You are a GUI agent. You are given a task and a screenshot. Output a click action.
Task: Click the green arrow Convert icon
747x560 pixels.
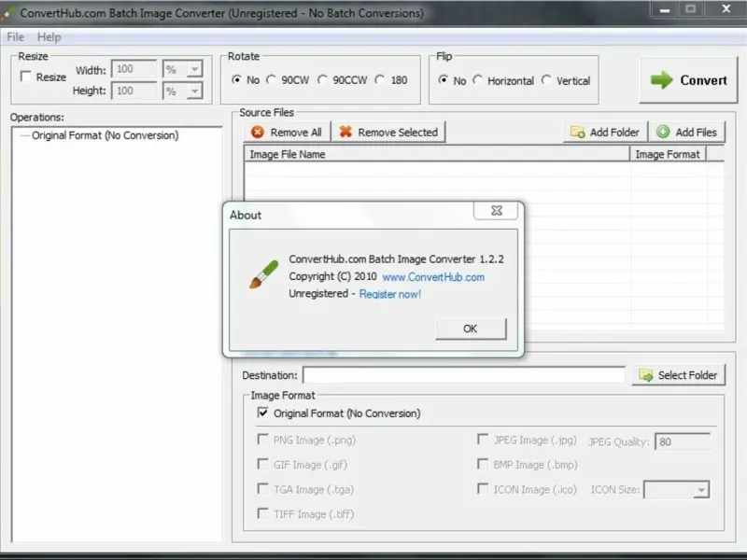(662, 80)
